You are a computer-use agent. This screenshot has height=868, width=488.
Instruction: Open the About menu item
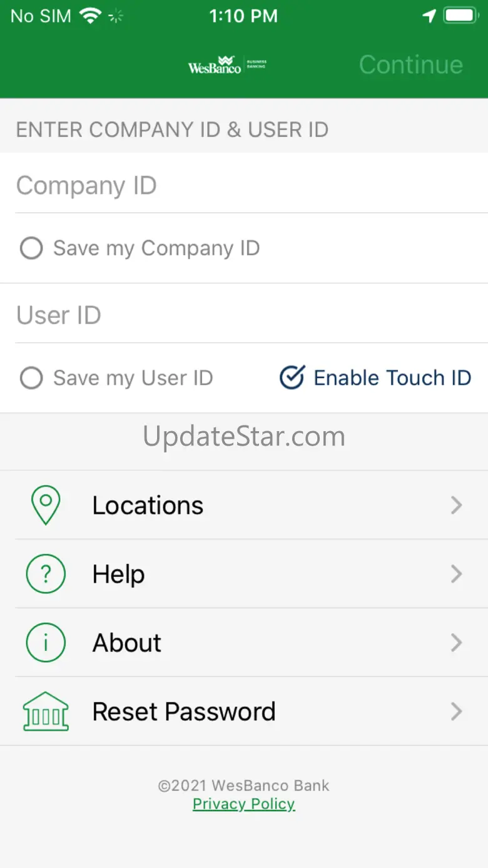tap(127, 643)
